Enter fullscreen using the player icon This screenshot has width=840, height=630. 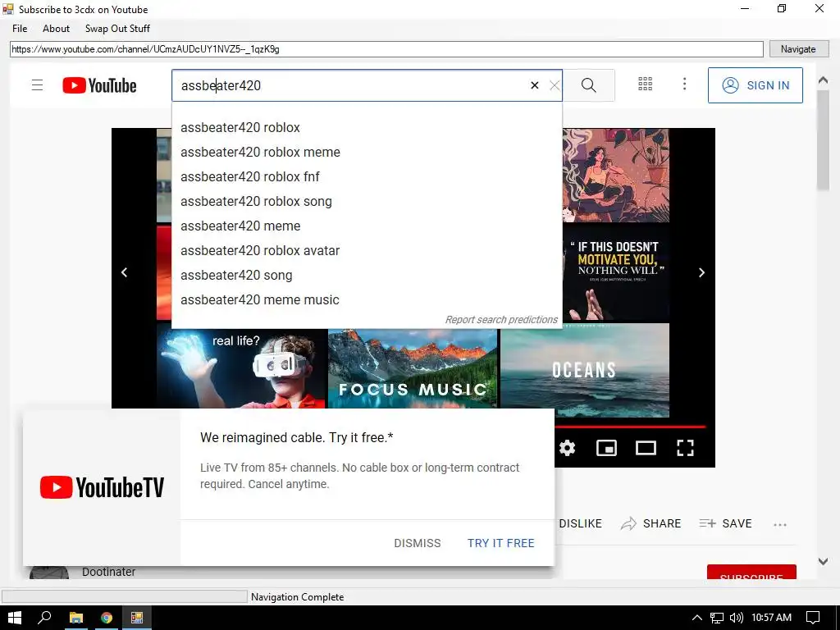coord(685,448)
